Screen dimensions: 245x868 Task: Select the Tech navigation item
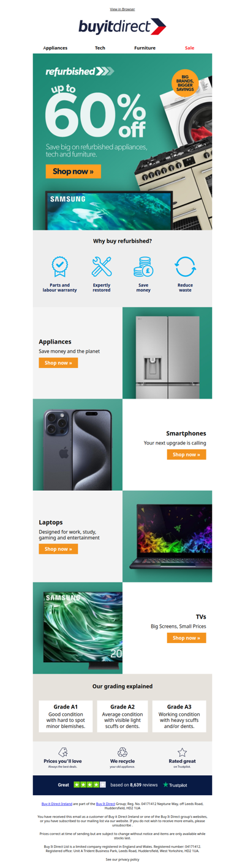(x=100, y=48)
